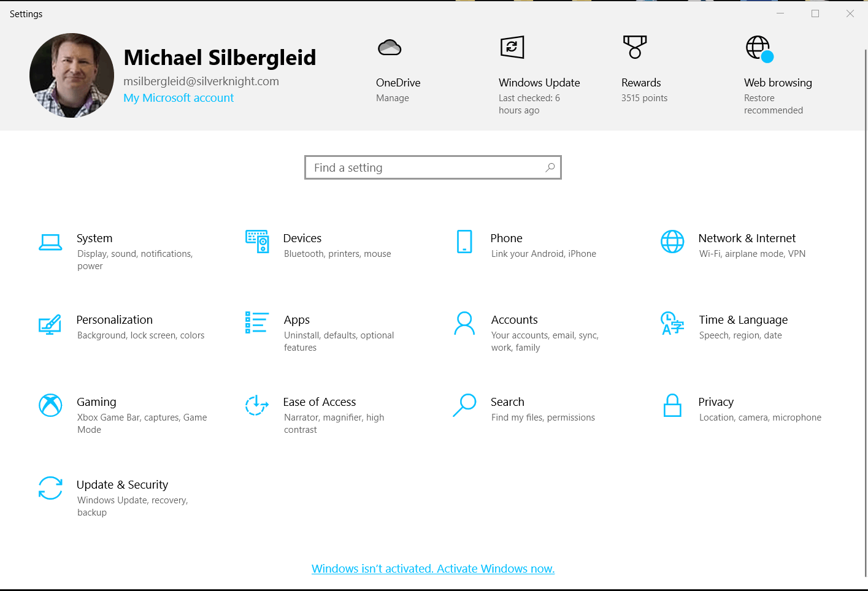The height and width of the screenshot is (591, 868).
Task: Open the Rewards medal icon
Action: pyautogui.click(x=635, y=47)
